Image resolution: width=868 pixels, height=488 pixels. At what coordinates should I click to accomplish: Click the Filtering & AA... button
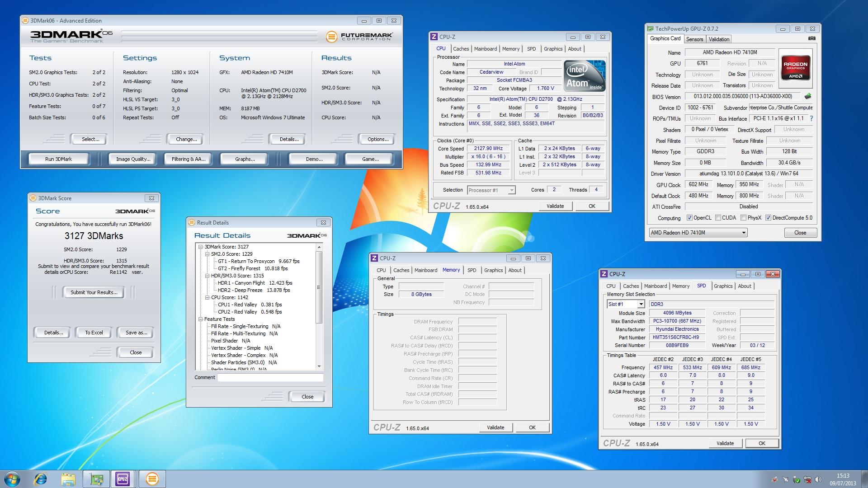(189, 159)
